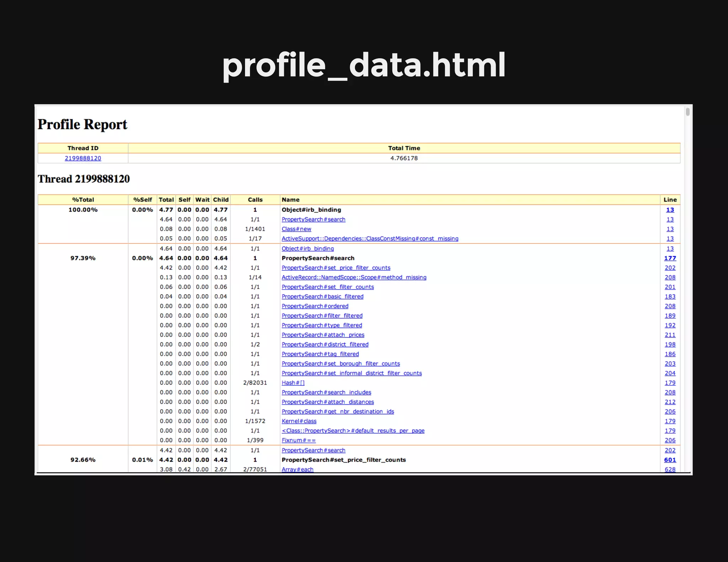Click line 628 link for Array#each
This screenshot has width=728, height=562.
pyautogui.click(x=670, y=469)
